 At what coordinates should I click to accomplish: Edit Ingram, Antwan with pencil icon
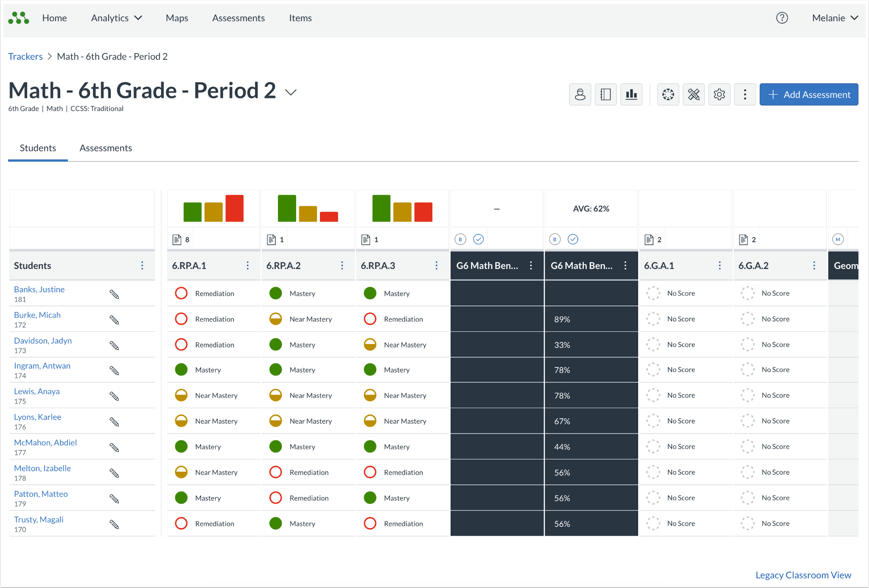click(x=114, y=370)
